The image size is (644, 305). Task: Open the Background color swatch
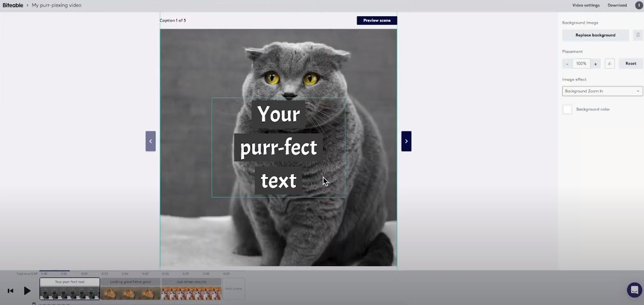pos(567,109)
